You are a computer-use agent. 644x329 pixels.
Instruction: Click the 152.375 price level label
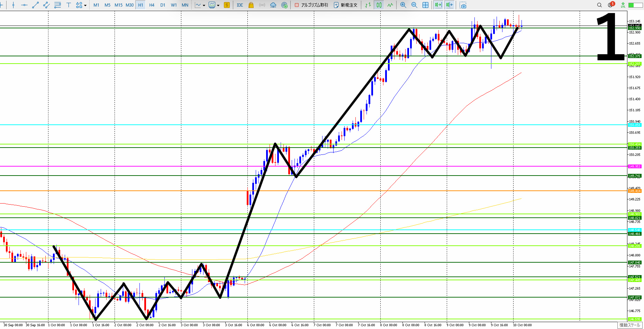coord(635,56)
